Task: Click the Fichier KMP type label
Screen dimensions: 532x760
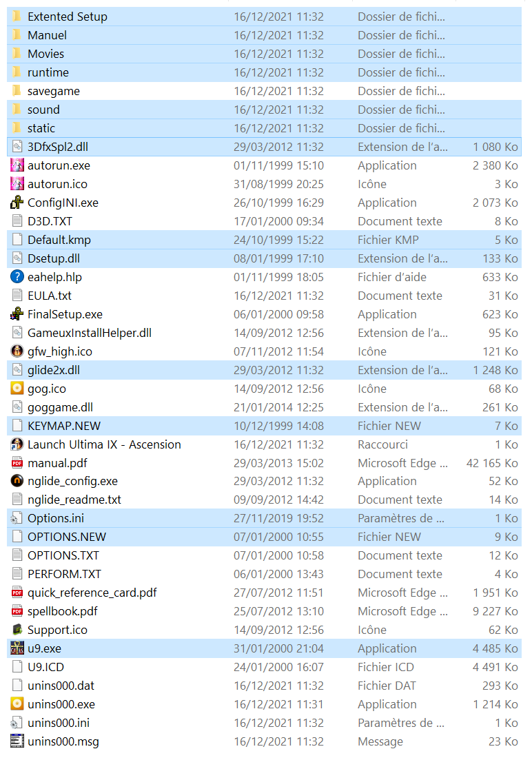Action: coord(388,240)
